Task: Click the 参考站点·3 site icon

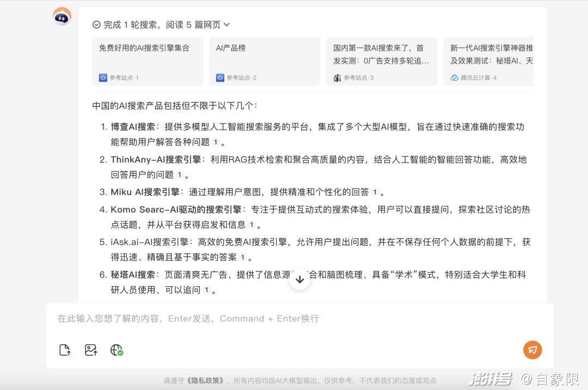Action: [x=337, y=78]
